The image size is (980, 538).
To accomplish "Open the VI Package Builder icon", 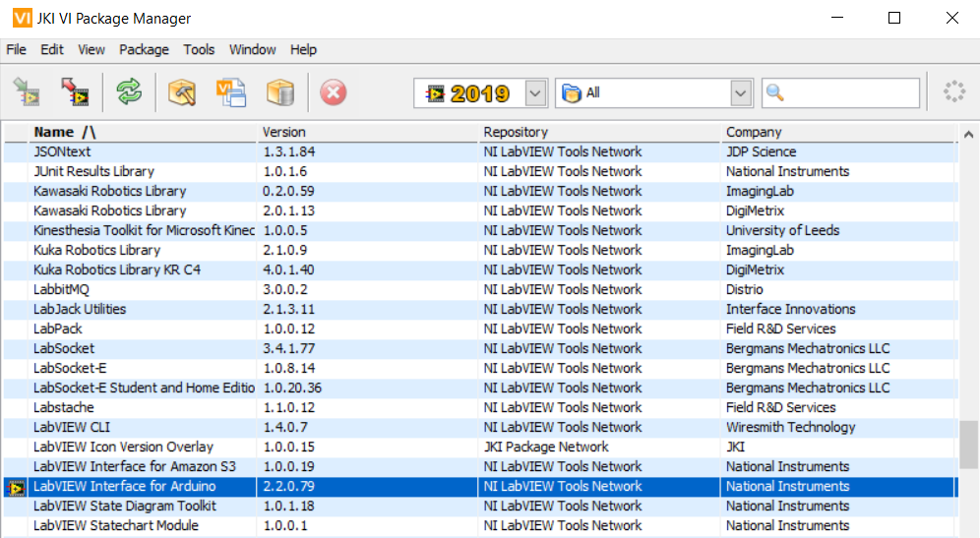I will (x=182, y=92).
